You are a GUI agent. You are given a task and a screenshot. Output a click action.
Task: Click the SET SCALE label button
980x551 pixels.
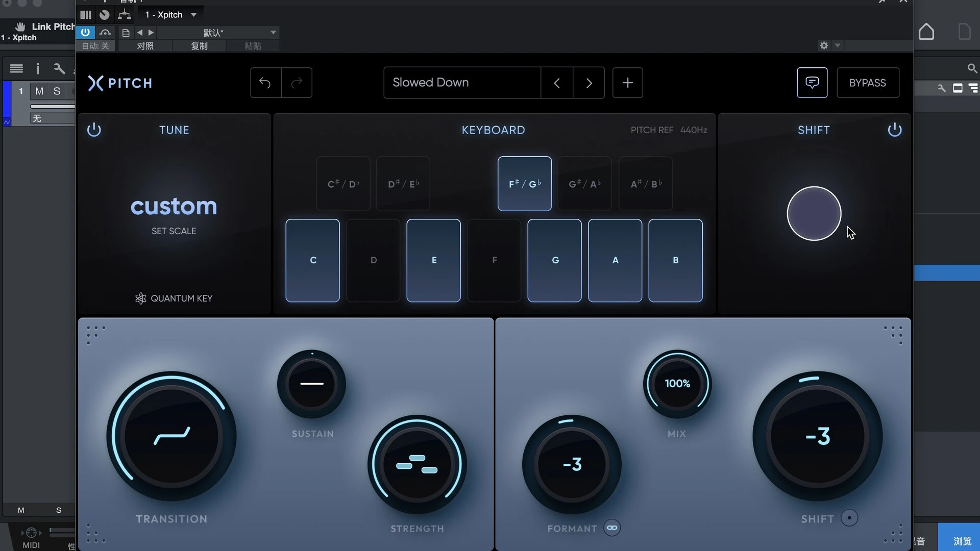pyautogui.click(x=173, y=231)
